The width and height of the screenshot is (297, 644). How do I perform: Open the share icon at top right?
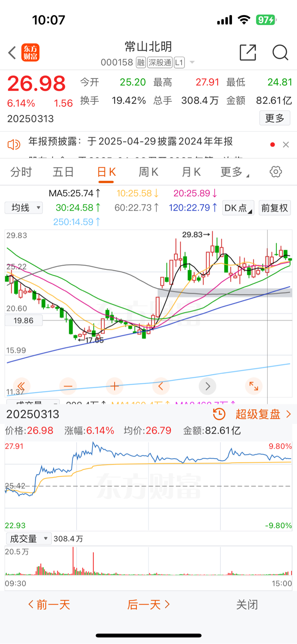point(248,52)
